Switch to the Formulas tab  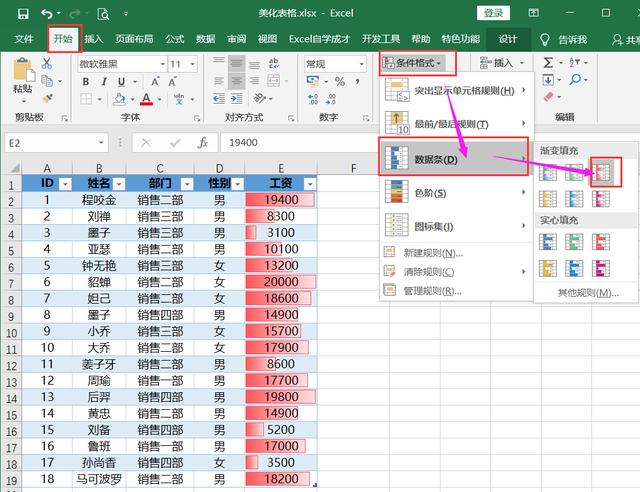click(175, 39)
